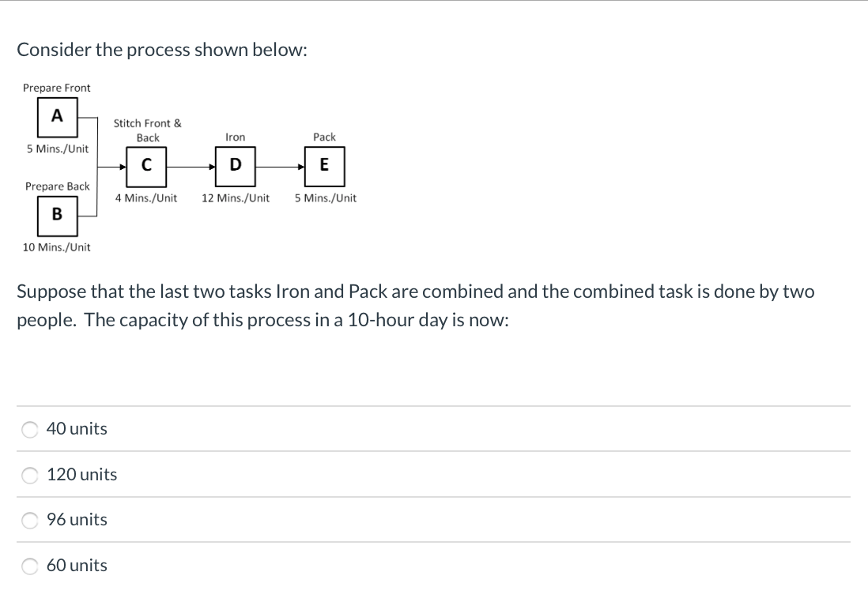The height and width of the screenshot is (602, 868).
Task: Click box A in the process diagram
Action: click(57, 116)
